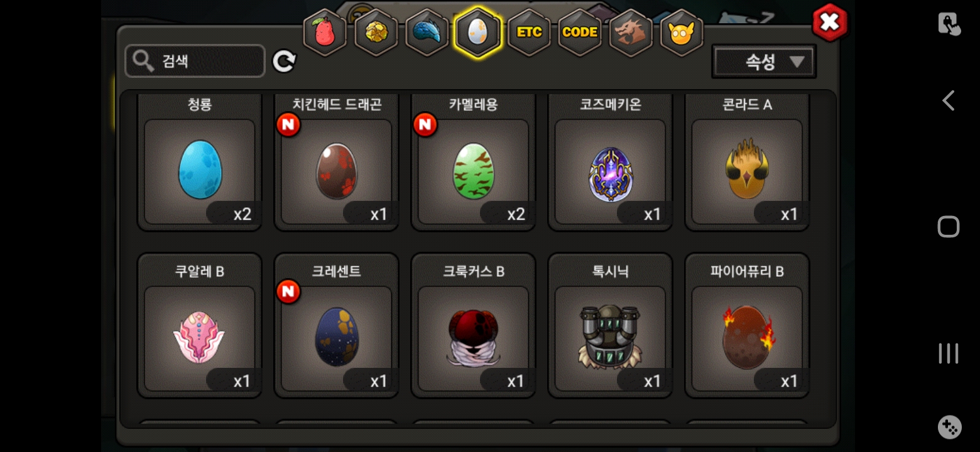Open the brown wolf head category tab
The image size is (980, 452).
pos(631,33)
